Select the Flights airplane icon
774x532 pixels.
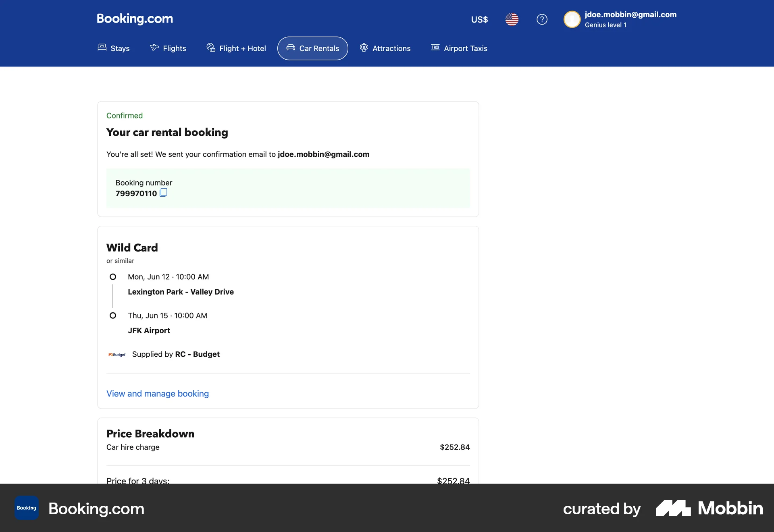pos(154,48)
